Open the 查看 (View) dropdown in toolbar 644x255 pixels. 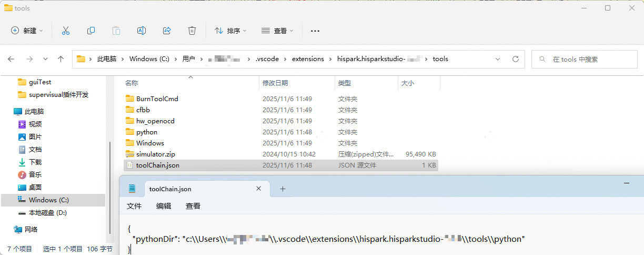[277, 31]
